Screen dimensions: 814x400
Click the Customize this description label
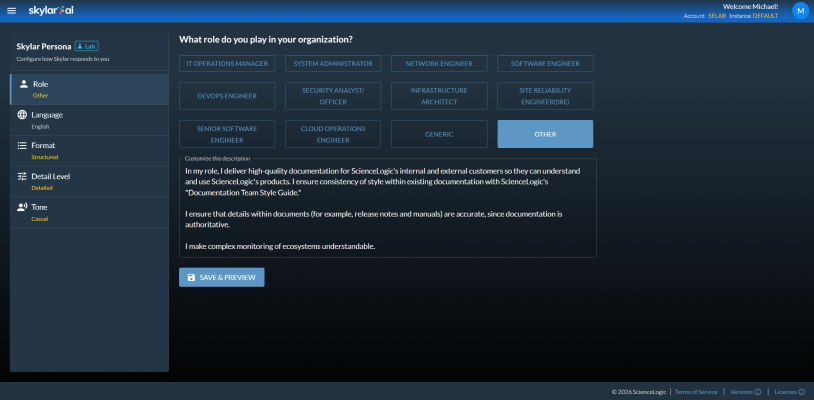pos(218,158)
